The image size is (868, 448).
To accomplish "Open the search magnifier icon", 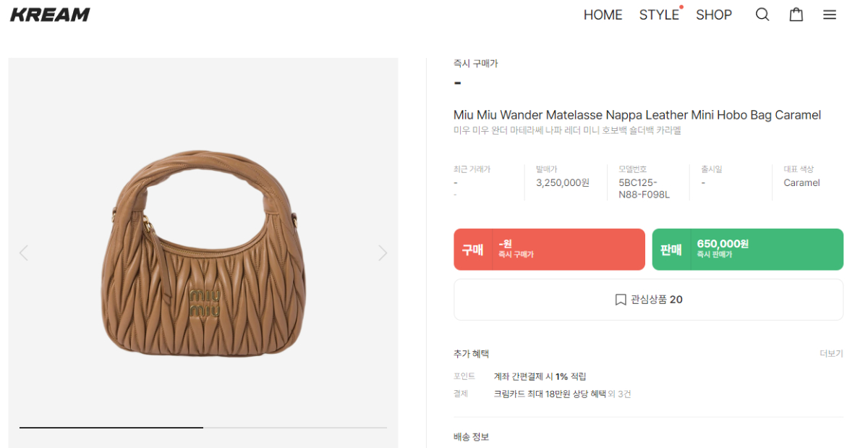I will (x=762, y=14).
